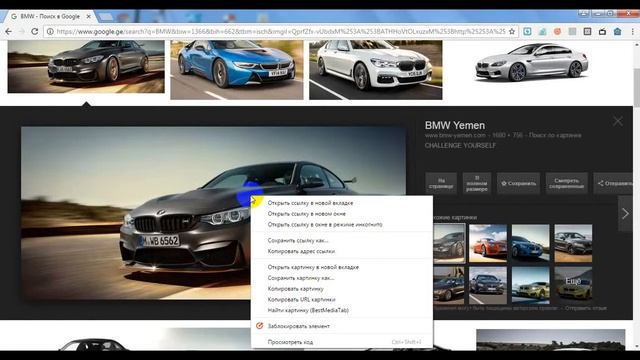Click the 'В полном размере' button
Screen dimensions: 640x360
(x=476, y=183)
